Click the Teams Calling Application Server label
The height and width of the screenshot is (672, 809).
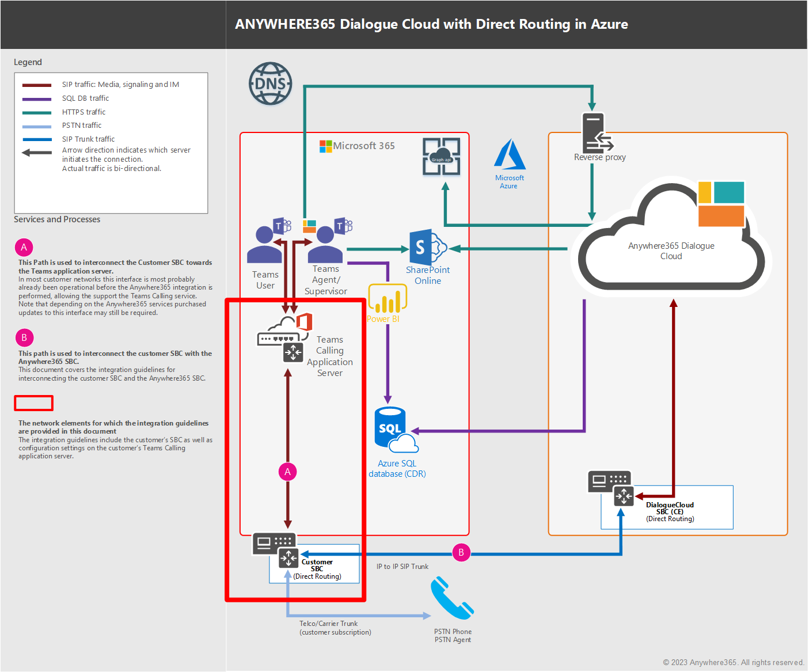click(330, 356)
